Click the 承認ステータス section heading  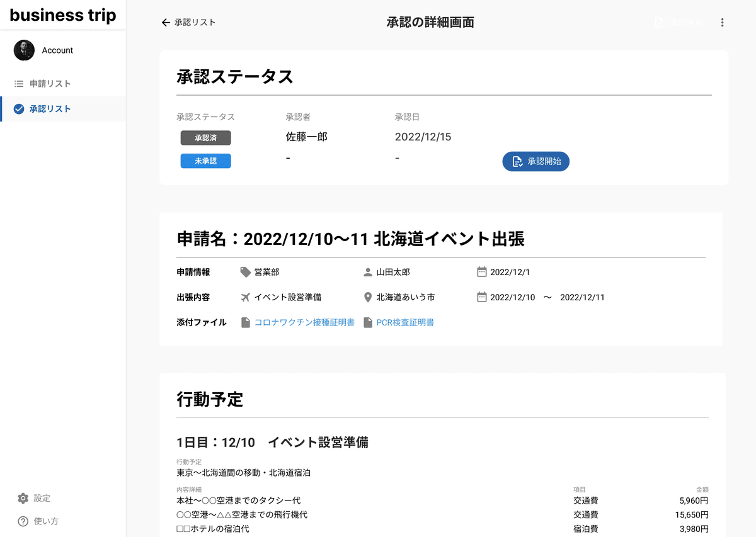click(x=235, y=77)
